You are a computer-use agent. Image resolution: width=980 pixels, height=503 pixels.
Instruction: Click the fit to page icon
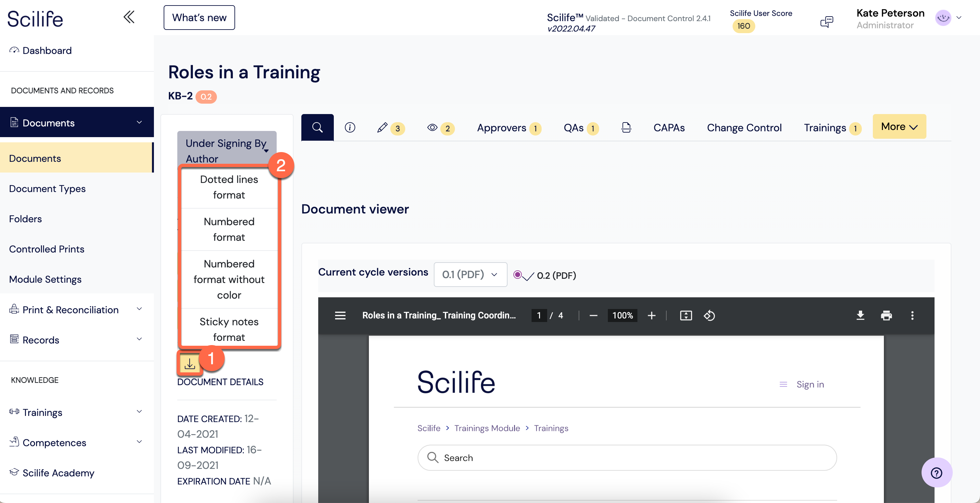tap(685, 315)
